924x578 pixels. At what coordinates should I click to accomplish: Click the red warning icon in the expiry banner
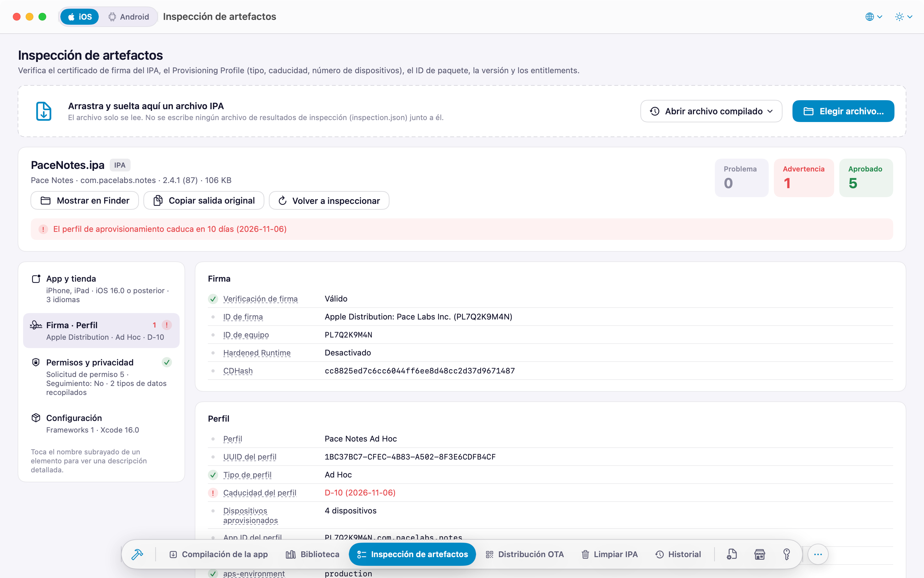pos(43,229)
